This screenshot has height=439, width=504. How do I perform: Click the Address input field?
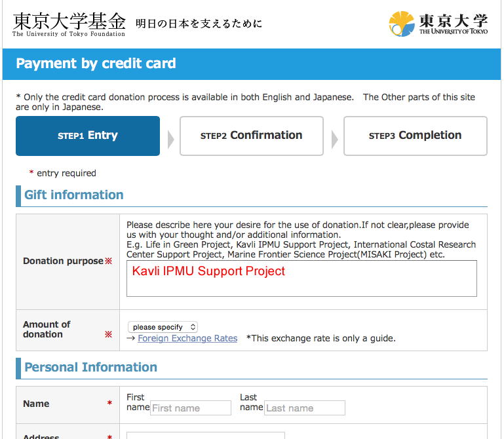click(x=206, y=435)
